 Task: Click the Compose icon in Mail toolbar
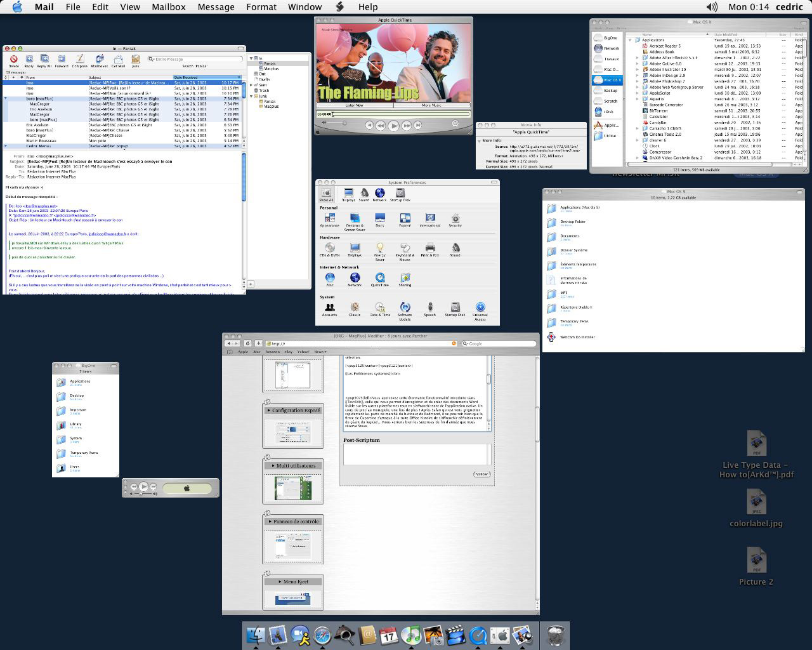[x=80, y=60]
